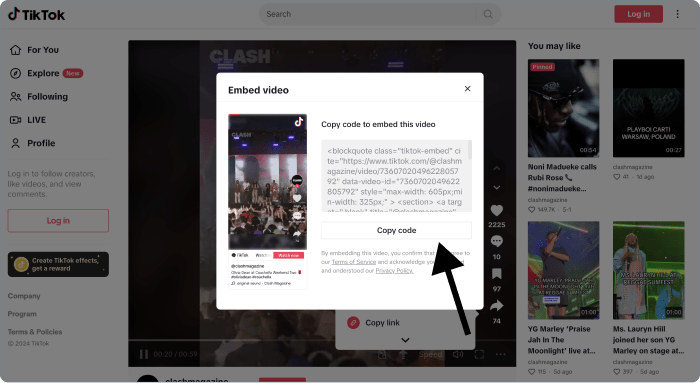Toggle fullscreen on the video player
The image size is (700, 383).
coord(479,354)
